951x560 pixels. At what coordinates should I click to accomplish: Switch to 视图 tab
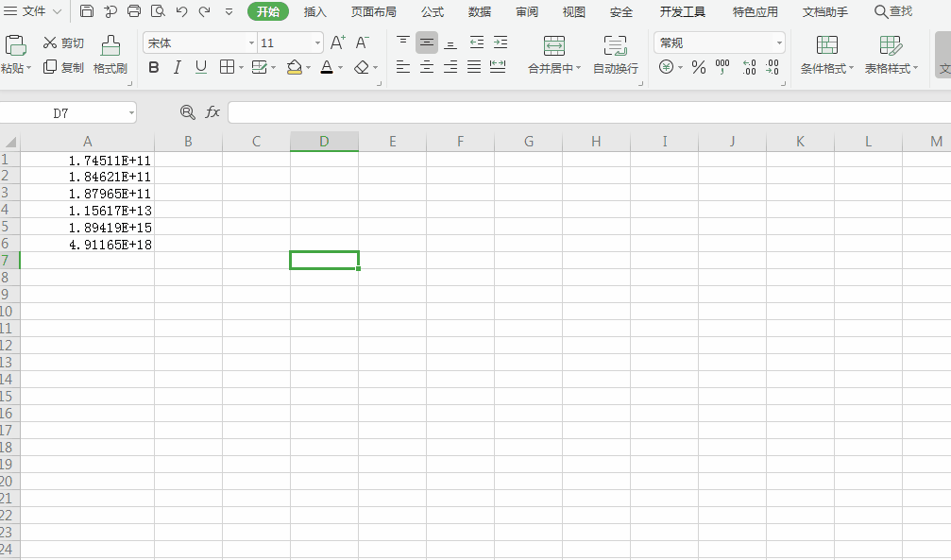pyautogui.click(x=573, y=11)
